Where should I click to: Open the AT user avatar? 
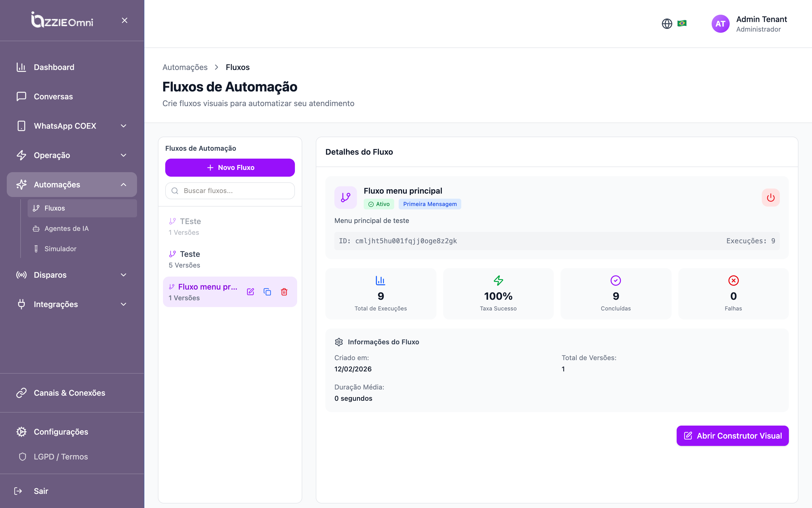[720, 23]
